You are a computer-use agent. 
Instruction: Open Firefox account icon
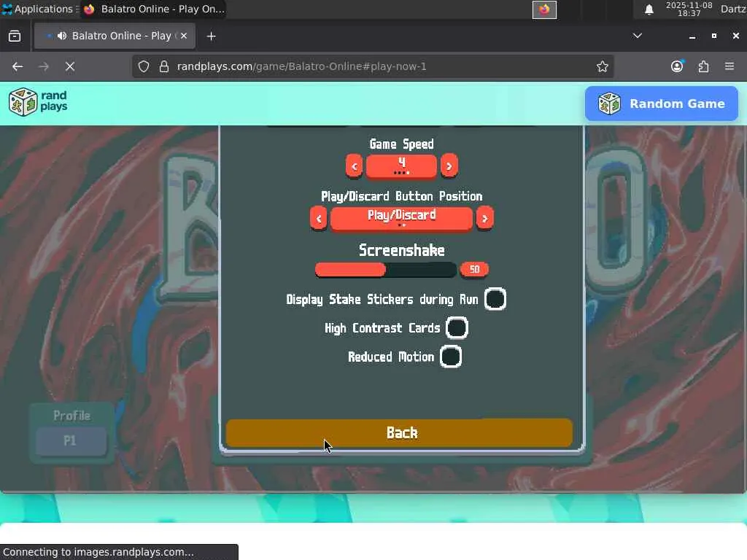point(677,66)
